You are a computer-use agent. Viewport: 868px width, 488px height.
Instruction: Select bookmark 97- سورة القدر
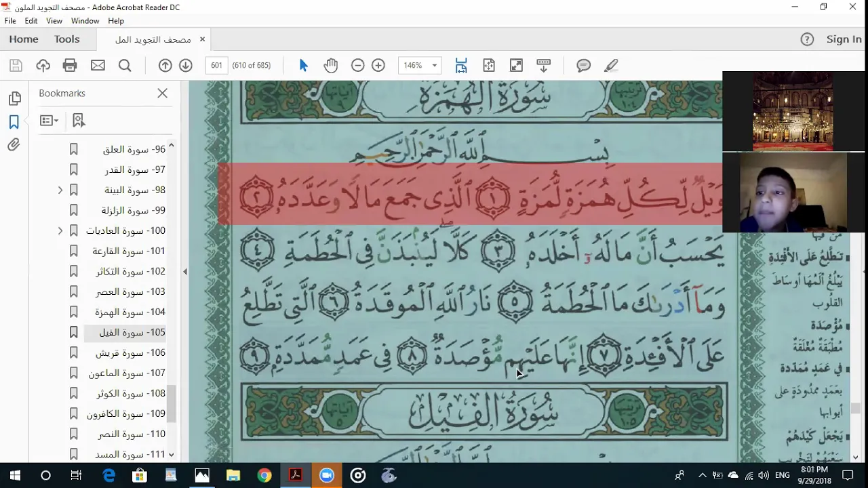(x=135, y=169)
